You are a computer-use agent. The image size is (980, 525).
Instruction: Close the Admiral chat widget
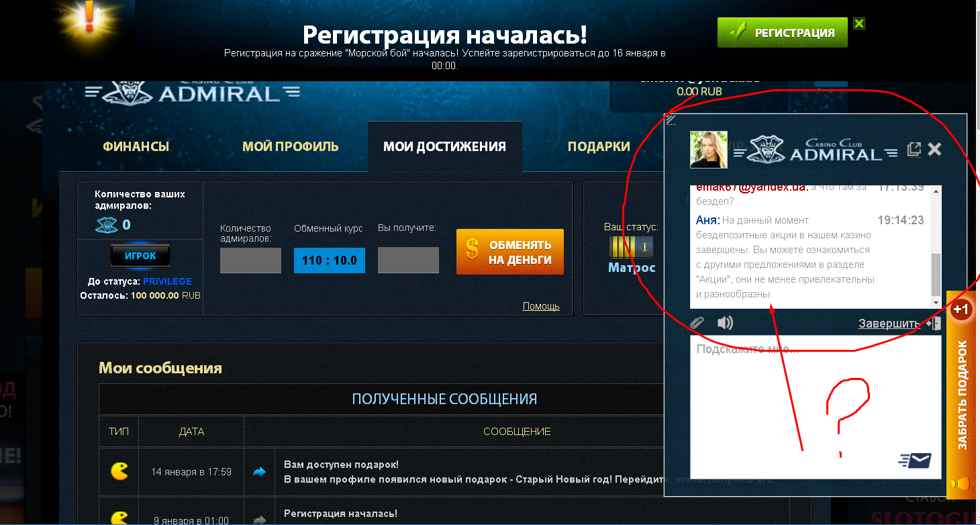[934, 149]
